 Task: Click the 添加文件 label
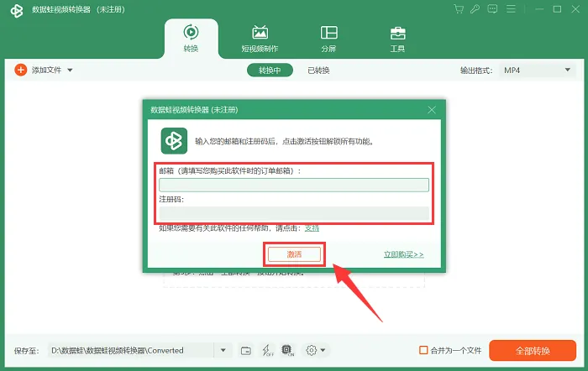tap(46, 70)
